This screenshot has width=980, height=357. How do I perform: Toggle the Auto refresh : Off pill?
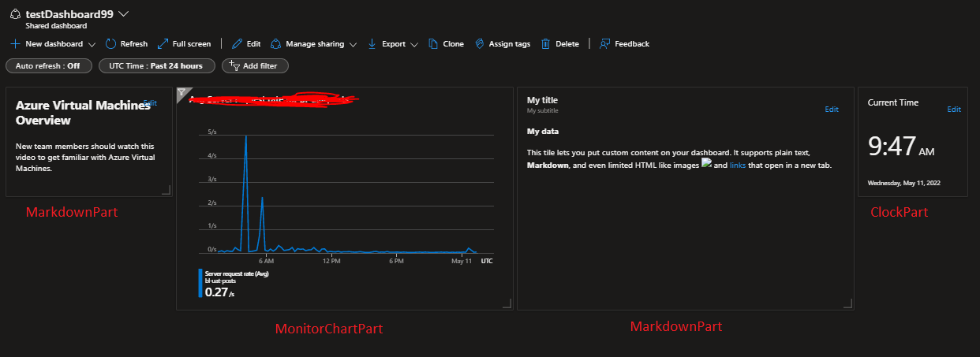pos(49,66)
